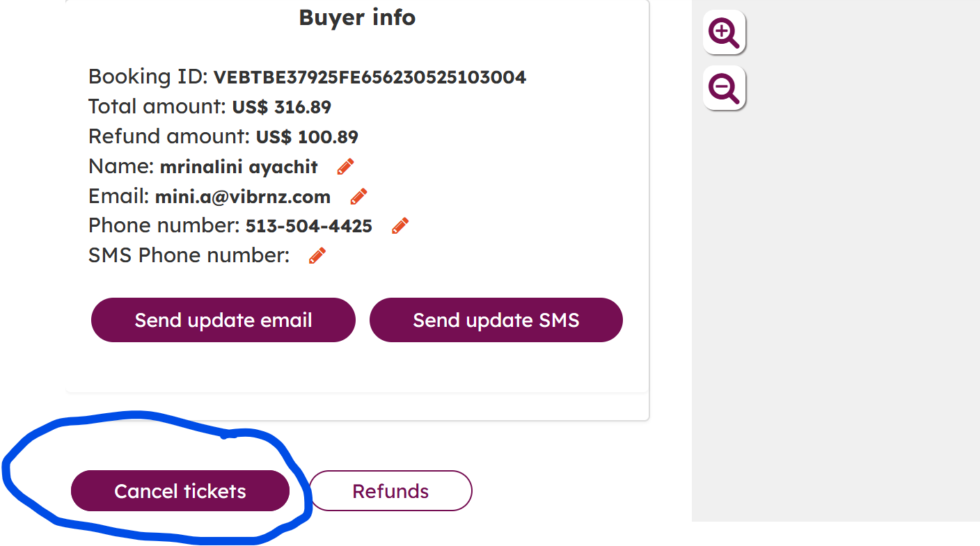Click the buyer name mrinalini ayachit
980x546 pixels.
[x=239, y=168]
